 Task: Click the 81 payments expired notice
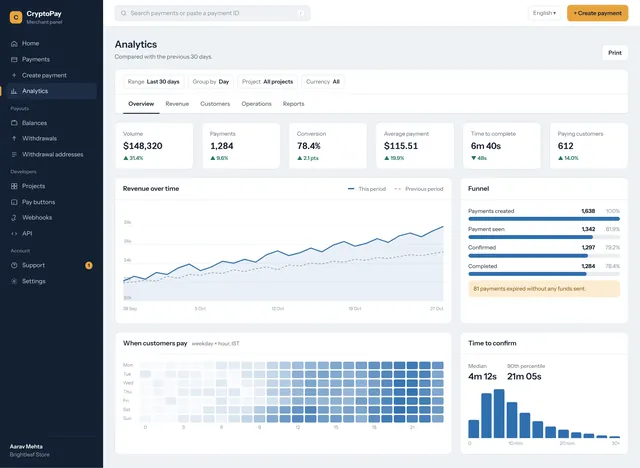[x=544, y=289]
